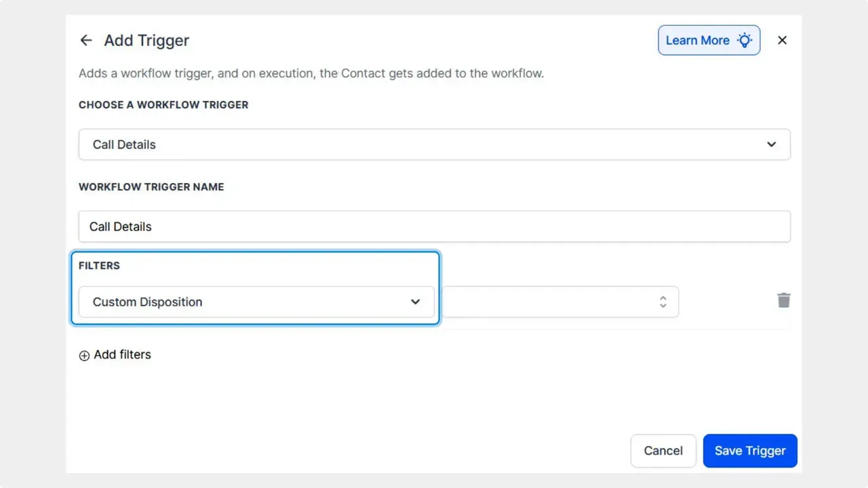
Task: Expand the Custom Disposition filter dropdown
Action: (256, 302)
